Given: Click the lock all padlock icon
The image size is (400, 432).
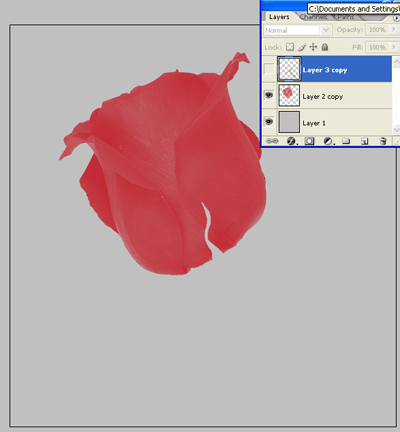Looking at the screenshot, I should point(325,47).
